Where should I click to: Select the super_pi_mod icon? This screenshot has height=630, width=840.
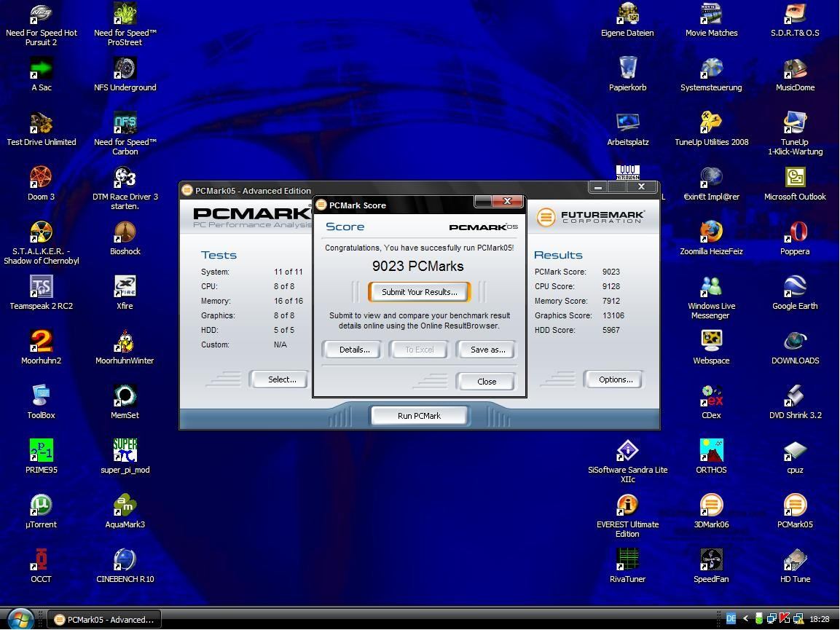(x=125, y=452)
